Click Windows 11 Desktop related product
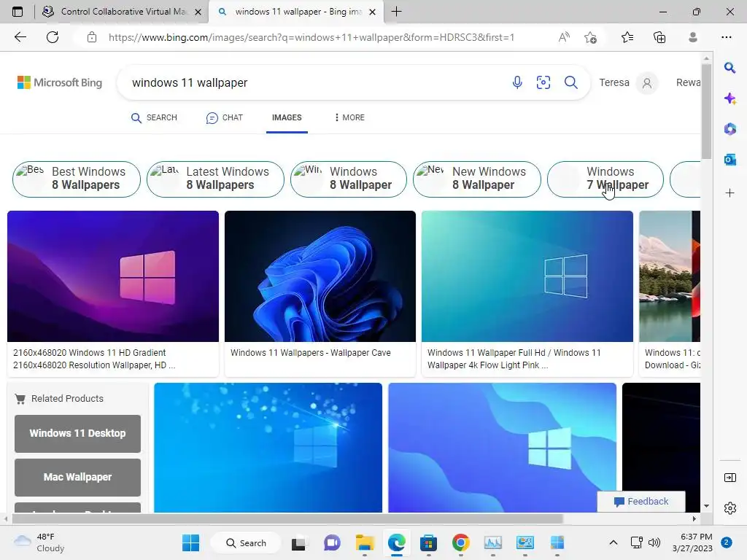 77,433
